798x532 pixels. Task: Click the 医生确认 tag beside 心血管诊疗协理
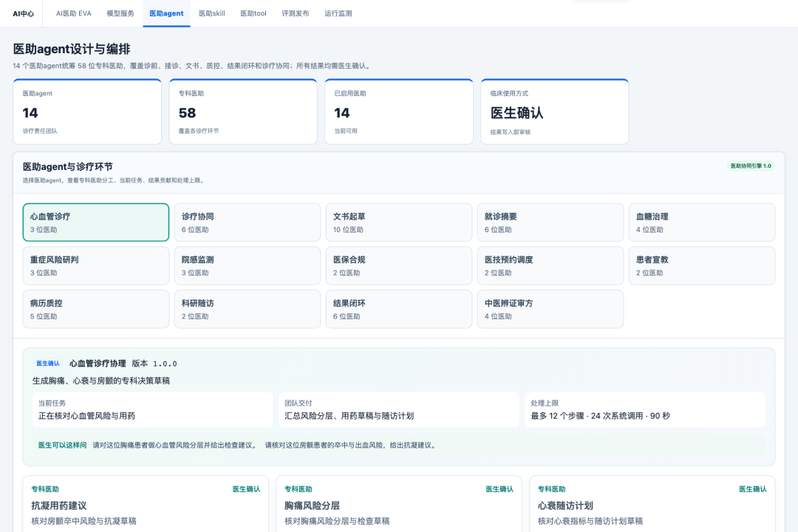pyautogui.click(x=48, y=364)
